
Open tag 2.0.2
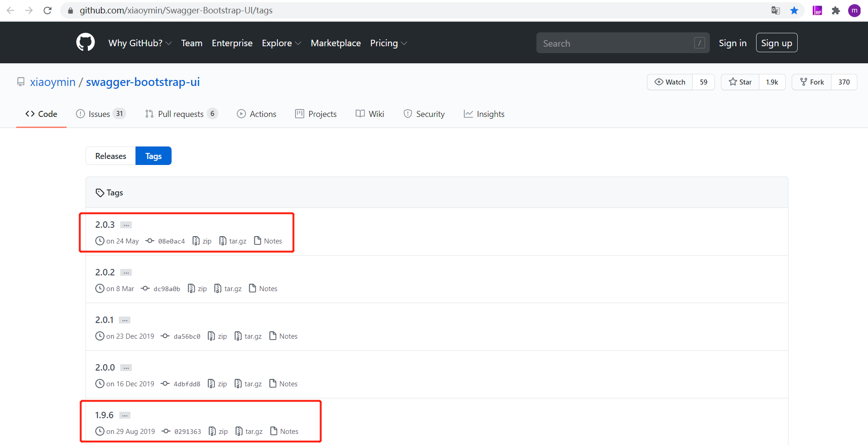[x=105, y=272]
